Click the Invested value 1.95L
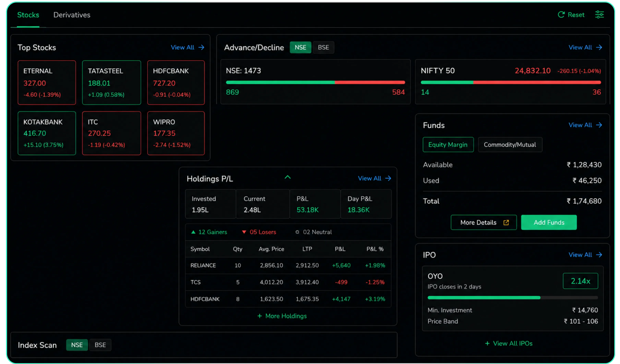The height and width of the screenshot is (364, 620). click(x=200, y=210)
